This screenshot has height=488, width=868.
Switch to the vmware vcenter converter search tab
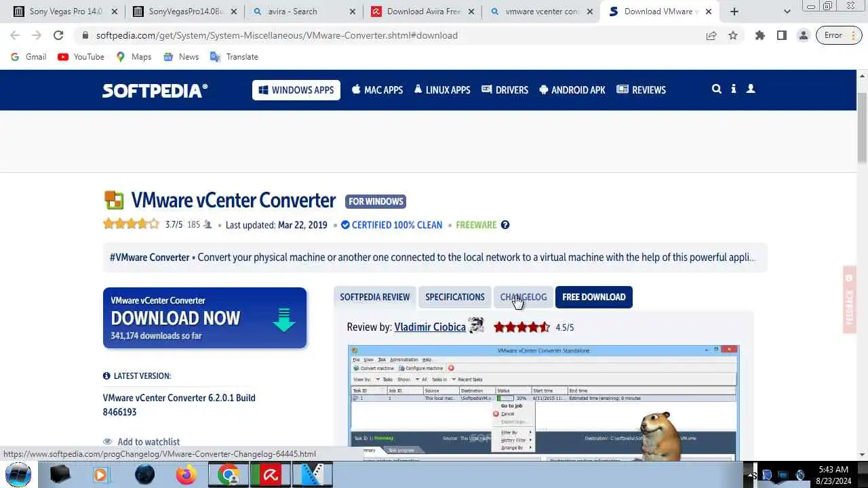tap(542, 12)
